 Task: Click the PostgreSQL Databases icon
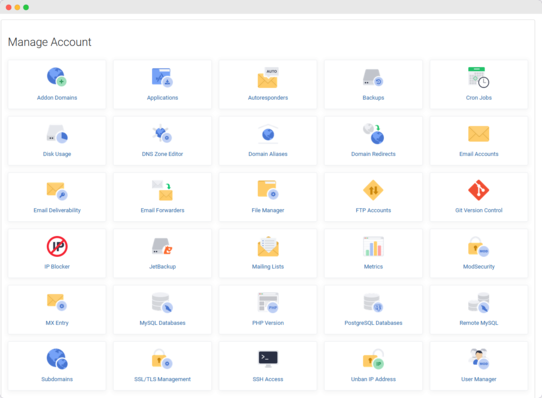coord(373,303)
